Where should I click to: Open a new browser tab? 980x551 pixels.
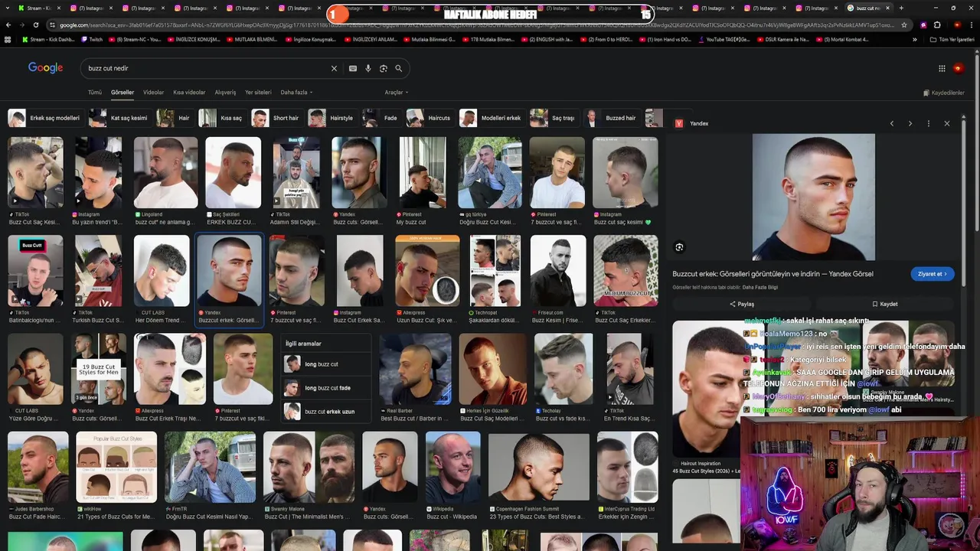tap(901, 8)
